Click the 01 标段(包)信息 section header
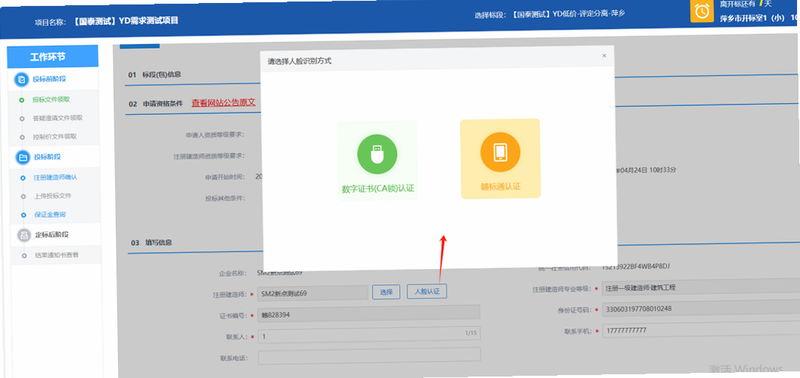Screen dimensions: 800x378 point(155,75)
